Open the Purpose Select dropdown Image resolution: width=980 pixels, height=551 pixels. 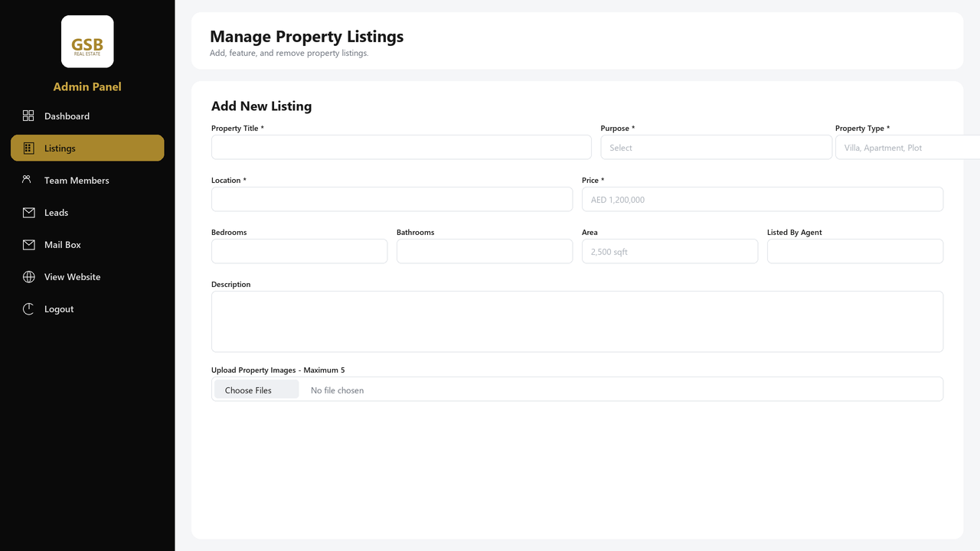[716, 148]
